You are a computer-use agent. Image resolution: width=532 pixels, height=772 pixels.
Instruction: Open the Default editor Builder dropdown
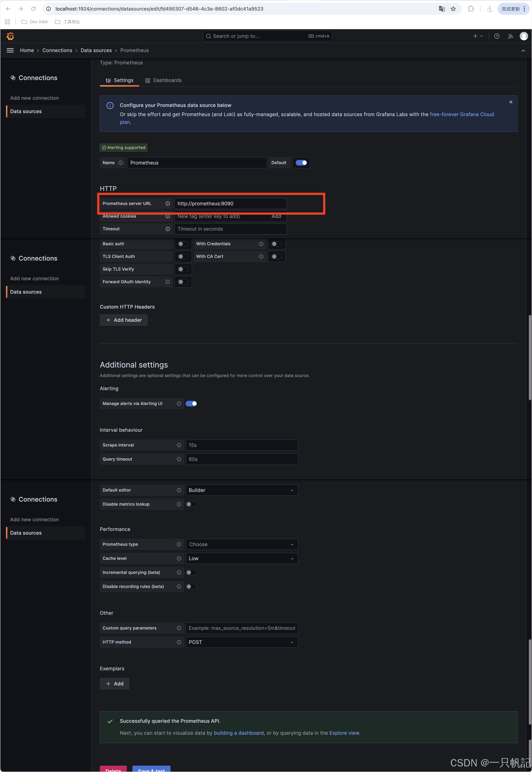coord(241,490)
